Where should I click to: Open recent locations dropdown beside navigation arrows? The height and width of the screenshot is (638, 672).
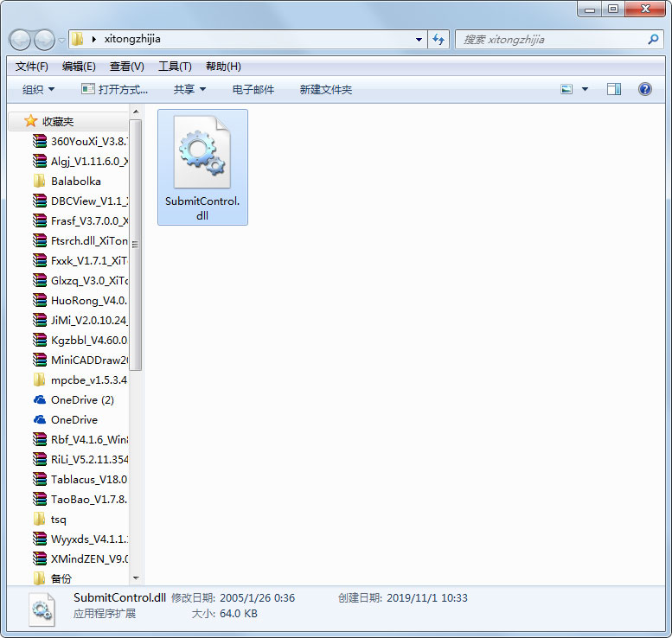coord(62,41)
